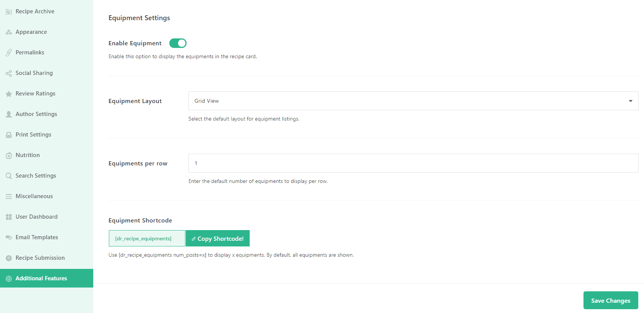Select the Additional Features tab

[46, 278]
